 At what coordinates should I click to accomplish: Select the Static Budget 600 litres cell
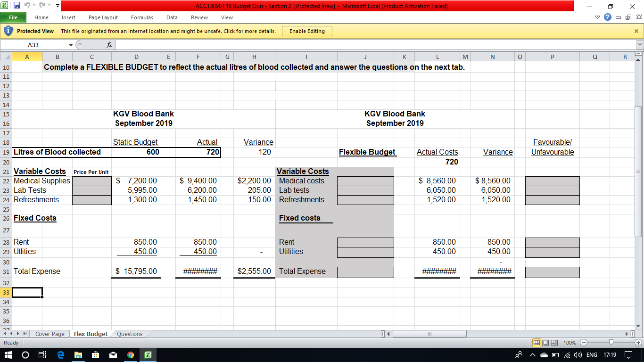click(136, 152)
